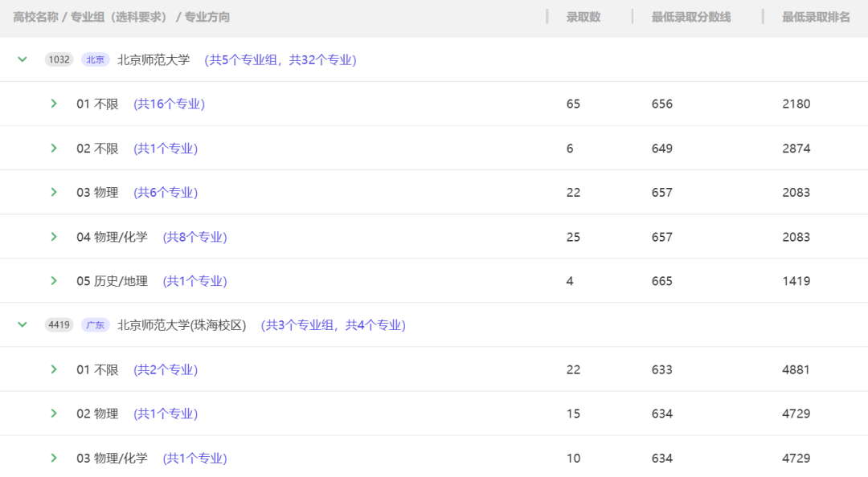The height and width of the screenshot is (477, 868).
Task: Click the 共16个专业 link
Action: (170, 104)
